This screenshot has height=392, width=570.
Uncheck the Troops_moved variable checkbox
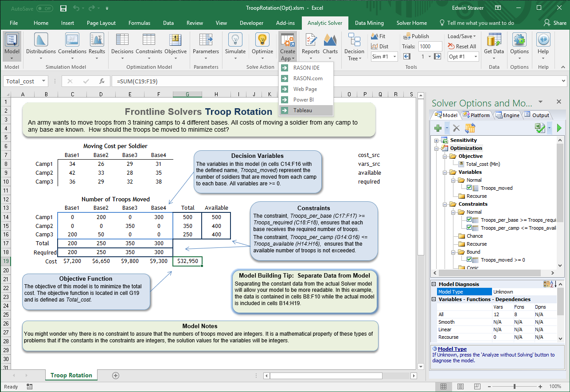469,188
